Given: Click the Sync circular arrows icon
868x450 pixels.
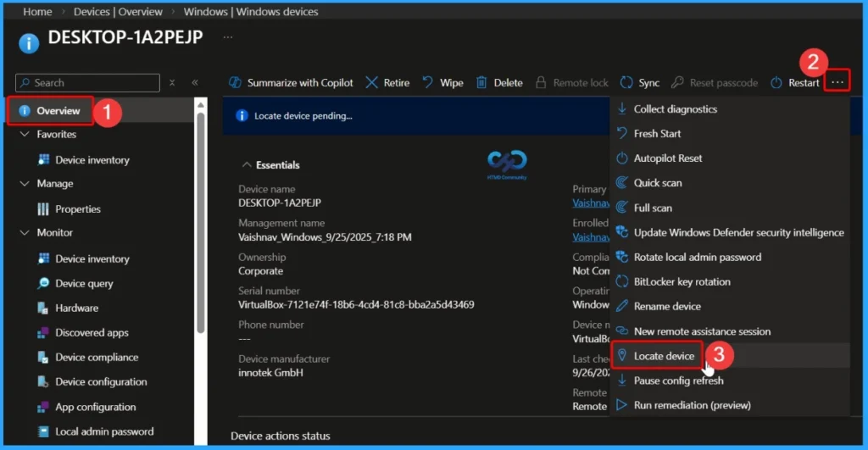Looking at the screenshot, I should [x=626, y=82].
